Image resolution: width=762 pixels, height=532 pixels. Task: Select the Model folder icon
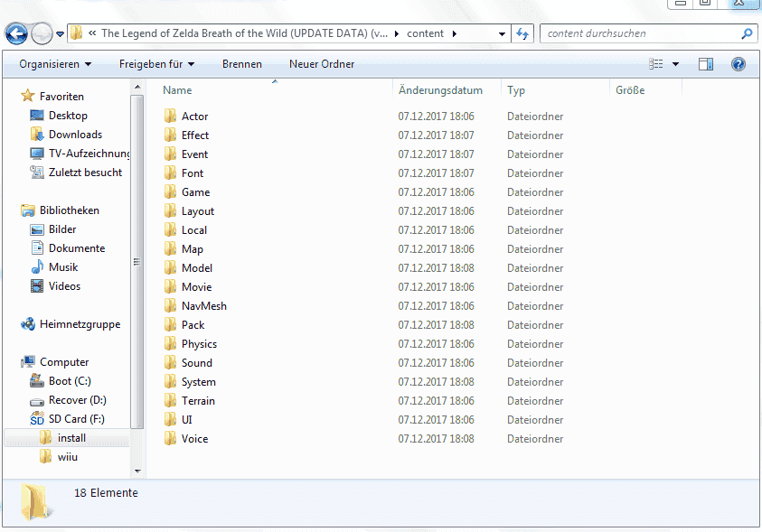coord(170,267)
